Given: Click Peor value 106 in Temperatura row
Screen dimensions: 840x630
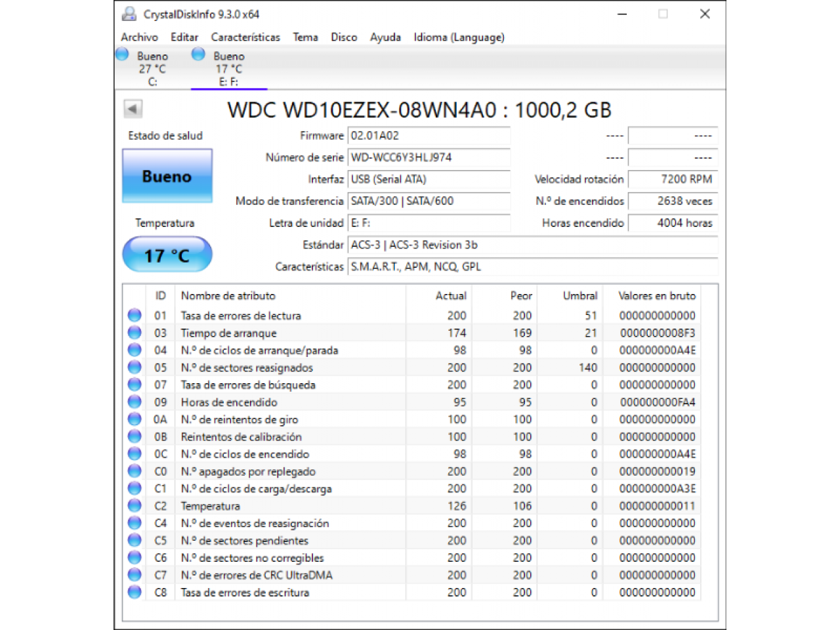Looking at the screenshot, I should (x=522, y=506).
